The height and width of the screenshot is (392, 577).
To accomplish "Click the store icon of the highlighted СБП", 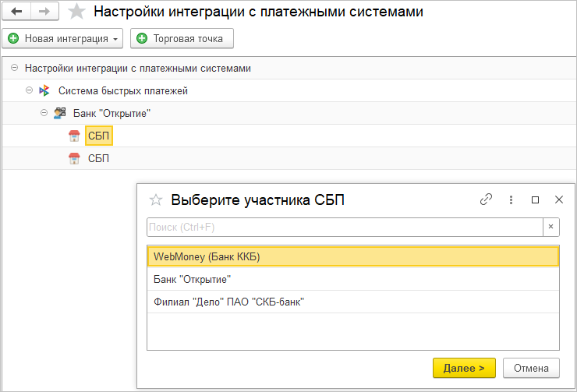I will [x=74, y=136].
